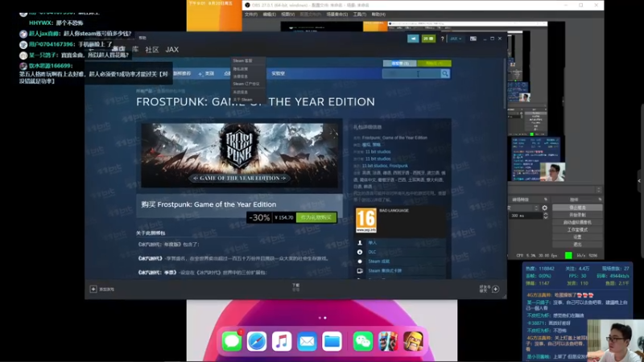The image size is (644, 362).
Task: Click the DLC download category icon
Action: pyautogui.click(x=360, y=252)
